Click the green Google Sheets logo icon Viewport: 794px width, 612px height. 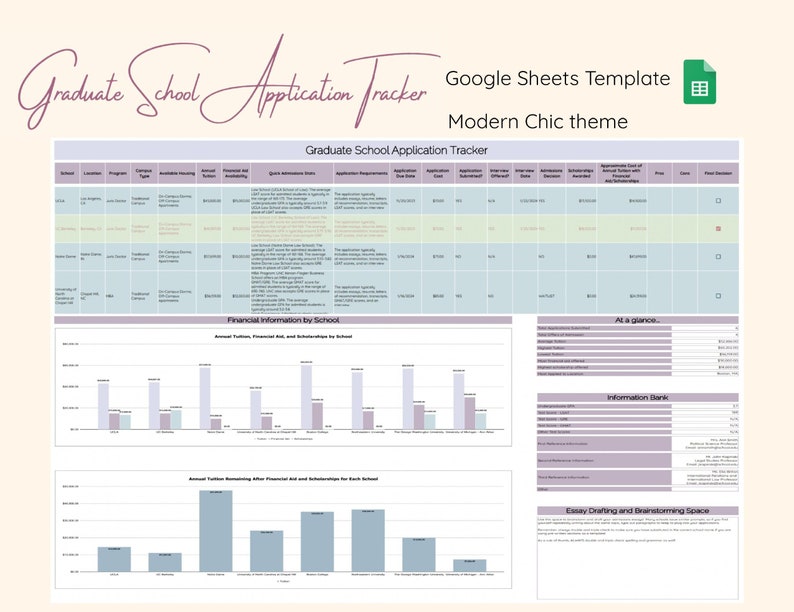[699, 81]
